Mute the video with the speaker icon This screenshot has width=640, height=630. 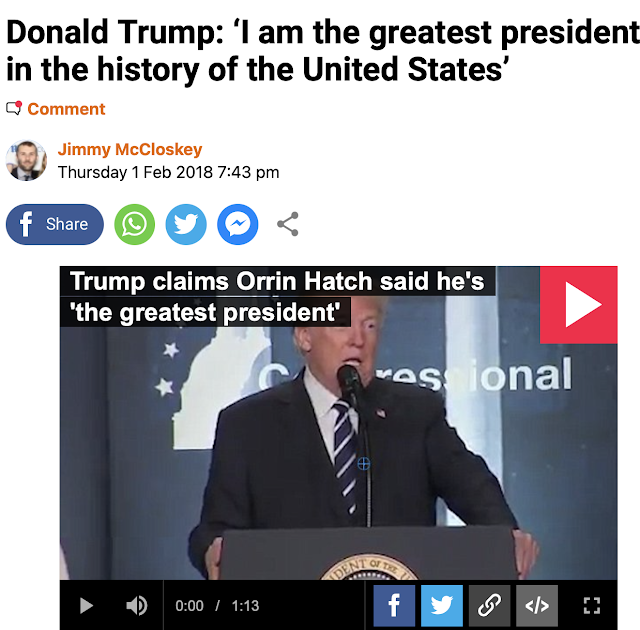click(136, 606)
